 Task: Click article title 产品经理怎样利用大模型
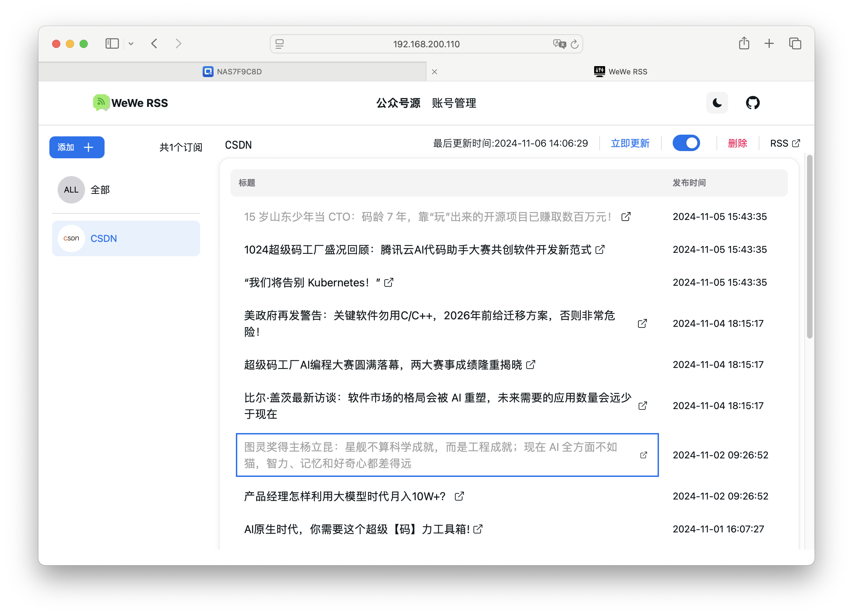click(x=345, y=496)
